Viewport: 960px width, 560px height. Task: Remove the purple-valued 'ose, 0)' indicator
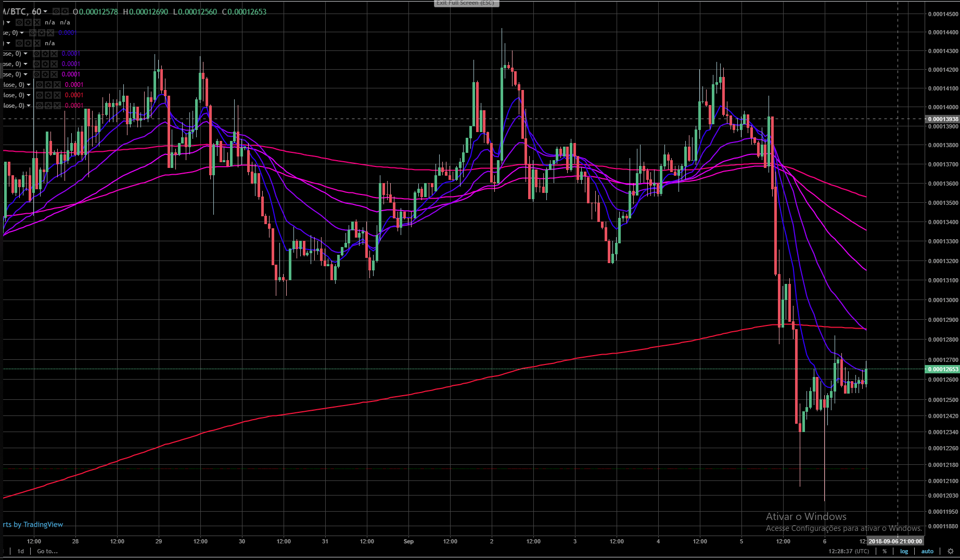54,64
